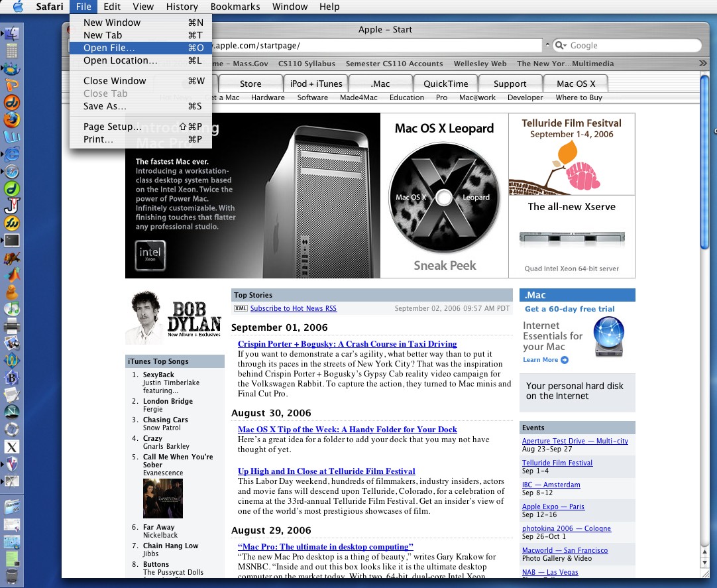Open the PowerPoint orange P Dock icon

11,85
